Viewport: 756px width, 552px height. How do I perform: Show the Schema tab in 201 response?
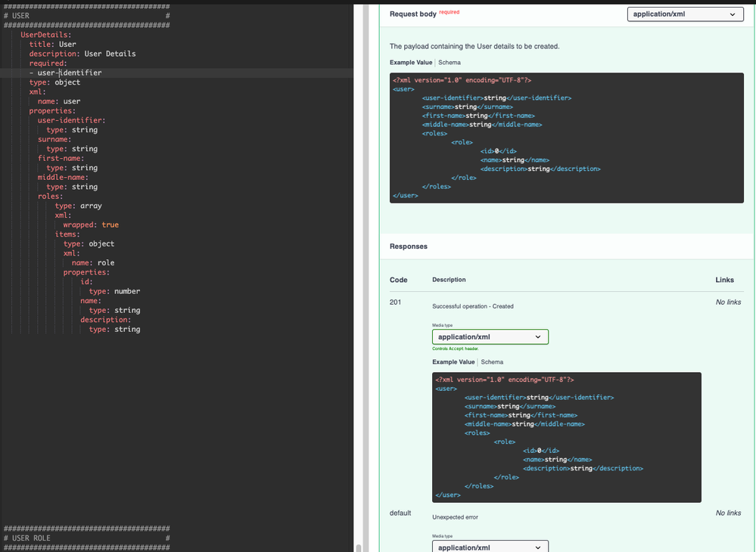pyautogui.click(x=492, y=362)
